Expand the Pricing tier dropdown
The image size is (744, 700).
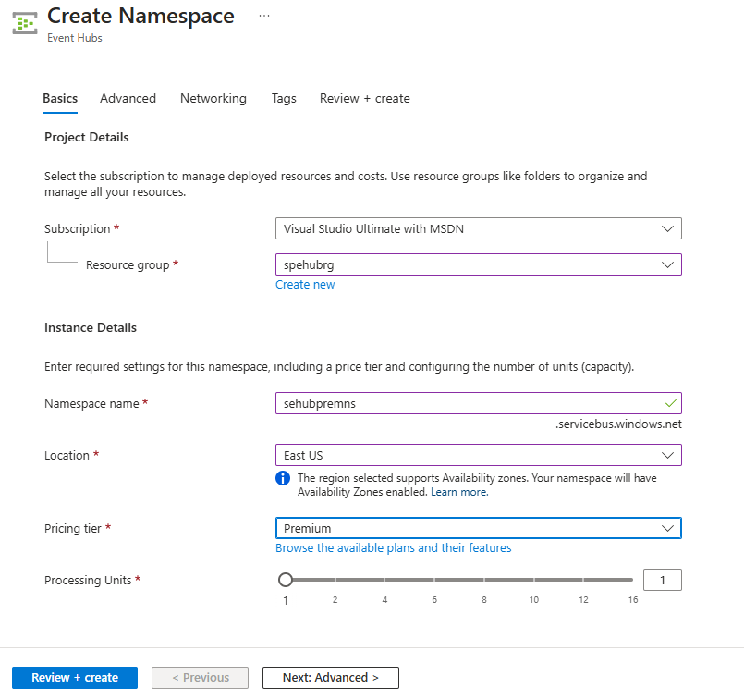click(x=478, y=528)
